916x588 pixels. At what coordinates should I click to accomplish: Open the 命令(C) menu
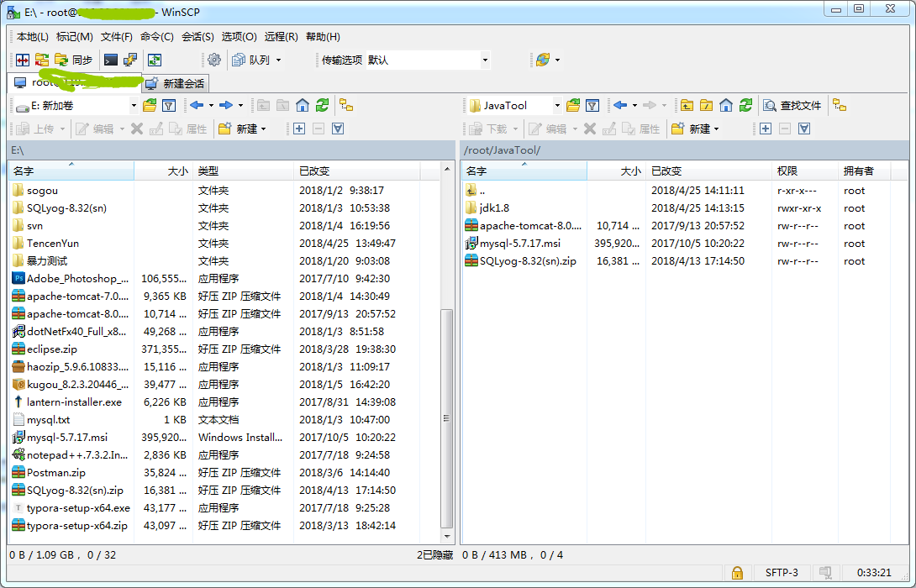[156, 37]
